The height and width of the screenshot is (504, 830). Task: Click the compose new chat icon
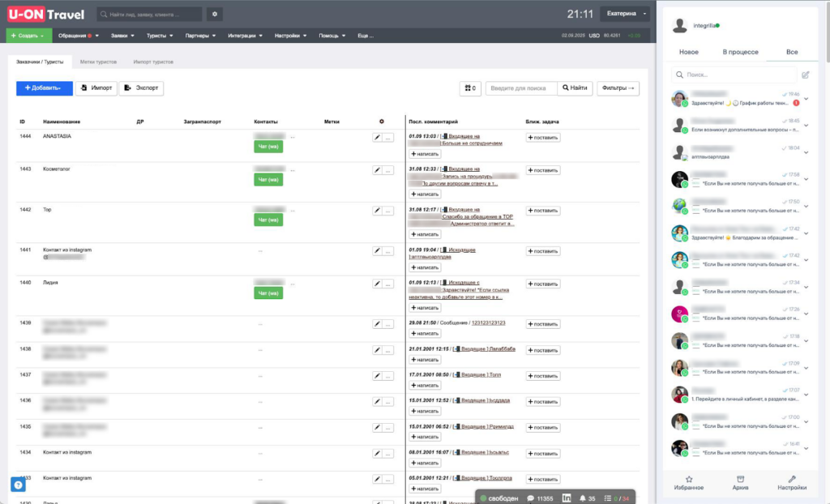805,75
